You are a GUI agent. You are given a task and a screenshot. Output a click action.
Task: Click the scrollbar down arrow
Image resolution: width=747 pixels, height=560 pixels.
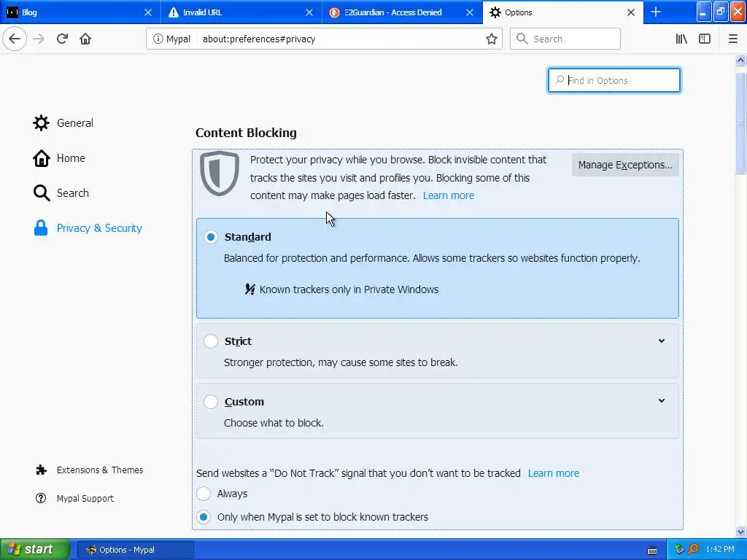(740, 532)
